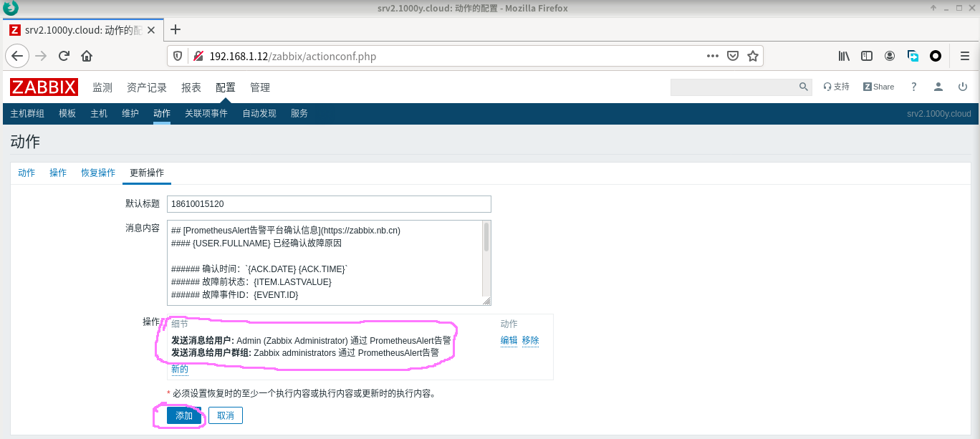Switch to 操作 tab
The width and height of the screenshot is (980, 439).
pos(58,173)
